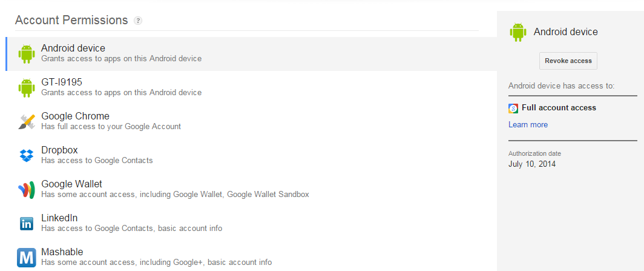Click the Google icon beside Full account access
Viewport: 644px width, 271px height.
point(513,109)
